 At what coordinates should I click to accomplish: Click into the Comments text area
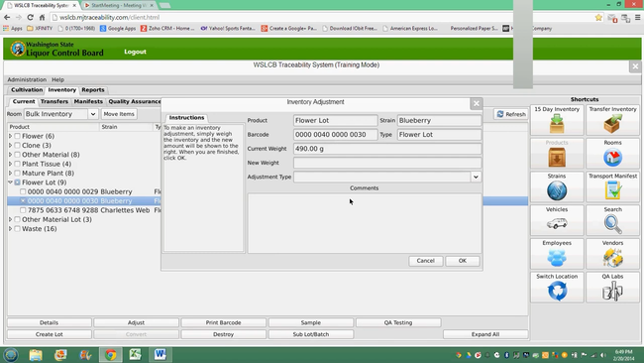pyautogui.click(x=365, y=223)
